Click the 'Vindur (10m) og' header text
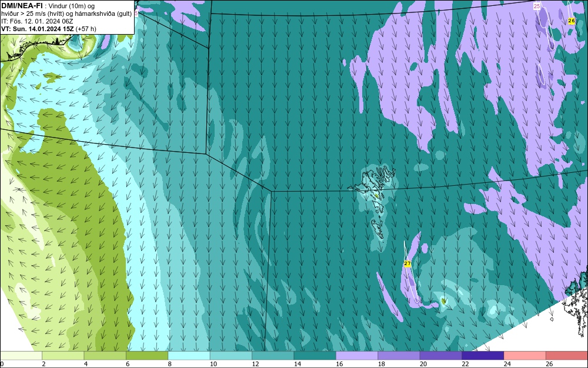 72,6
